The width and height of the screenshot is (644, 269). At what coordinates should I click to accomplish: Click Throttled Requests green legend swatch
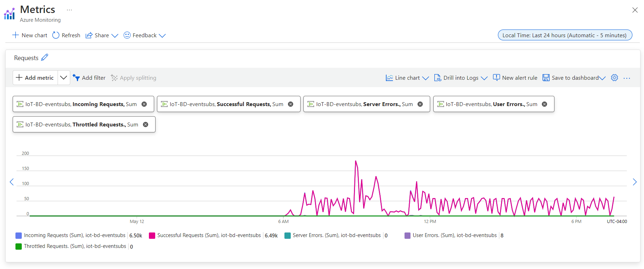19,246
